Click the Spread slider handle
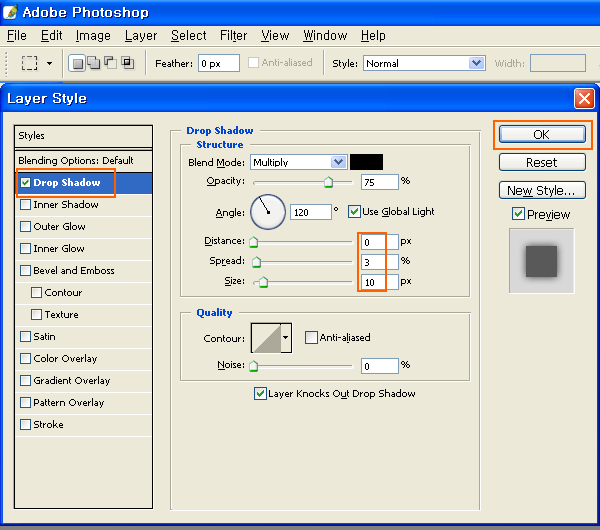The height and width of the screenshot is (530, 600). (256, 262)
